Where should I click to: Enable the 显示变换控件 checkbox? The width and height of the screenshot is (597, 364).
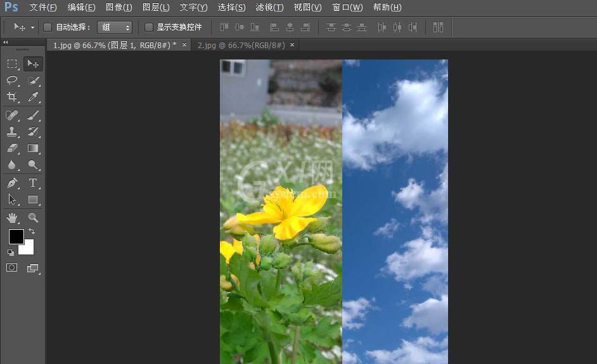pyautogui.click(x=149, y=27)
